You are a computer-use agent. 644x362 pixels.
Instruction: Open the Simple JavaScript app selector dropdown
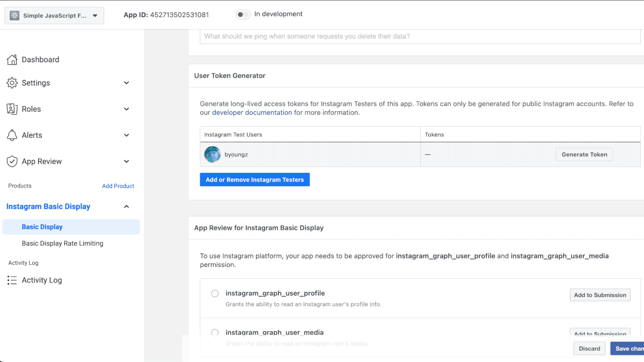[x=54, y=16]
